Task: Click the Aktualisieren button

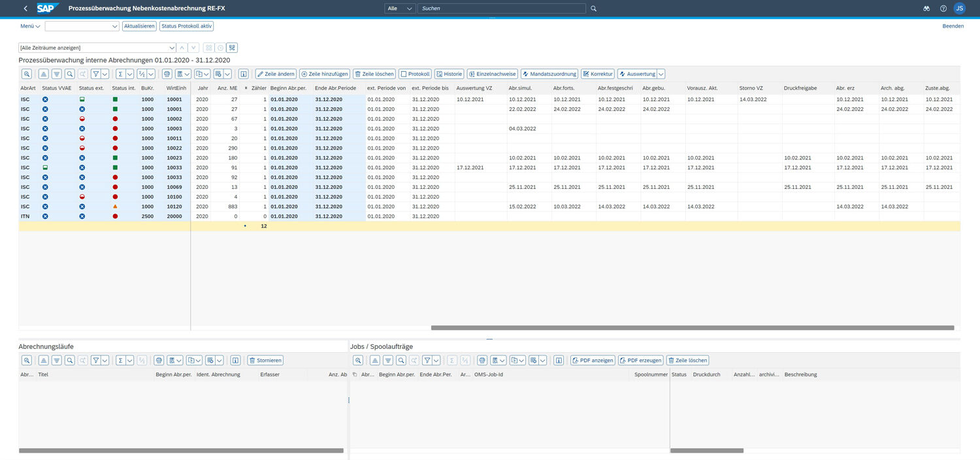Action: click(x=139, y=26)
